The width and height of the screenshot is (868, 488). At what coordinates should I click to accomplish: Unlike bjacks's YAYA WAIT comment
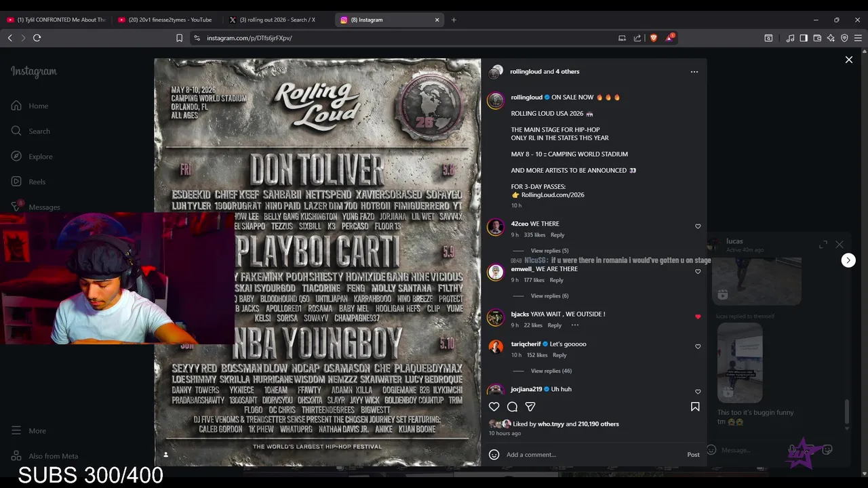tap(698, 317)
